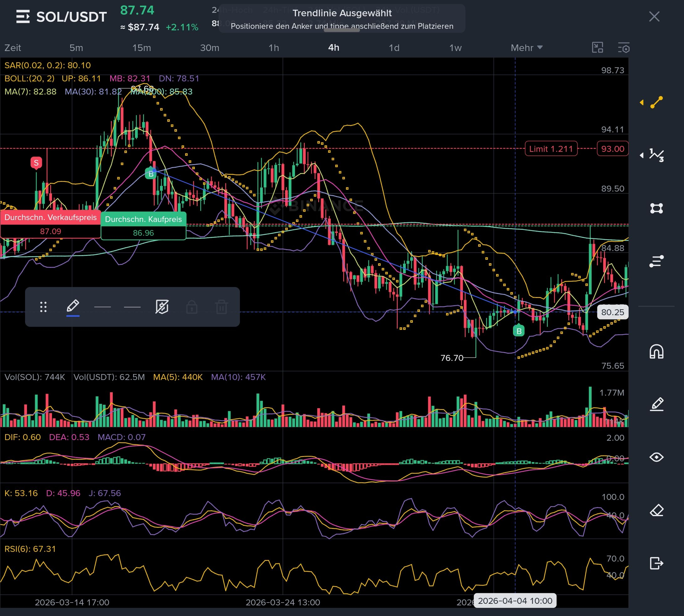The width and height of the screenshot is (684, 616).
Task: Open the drawing settings icon in toolbar
Action: [x=162, y=307]
